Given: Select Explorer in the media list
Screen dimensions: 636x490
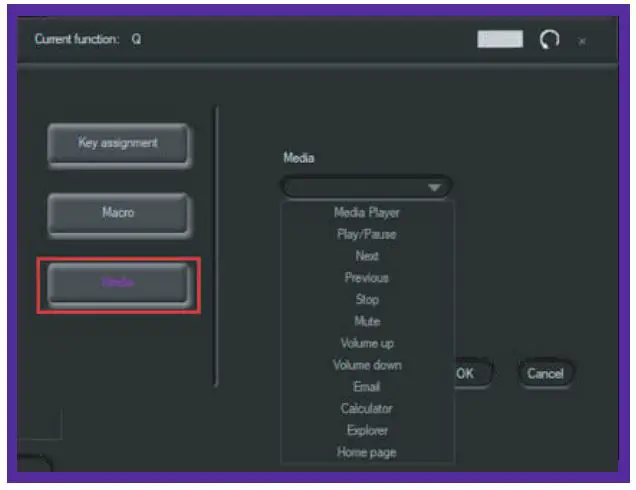Looking at the screenshot, I should pos(367,430).
